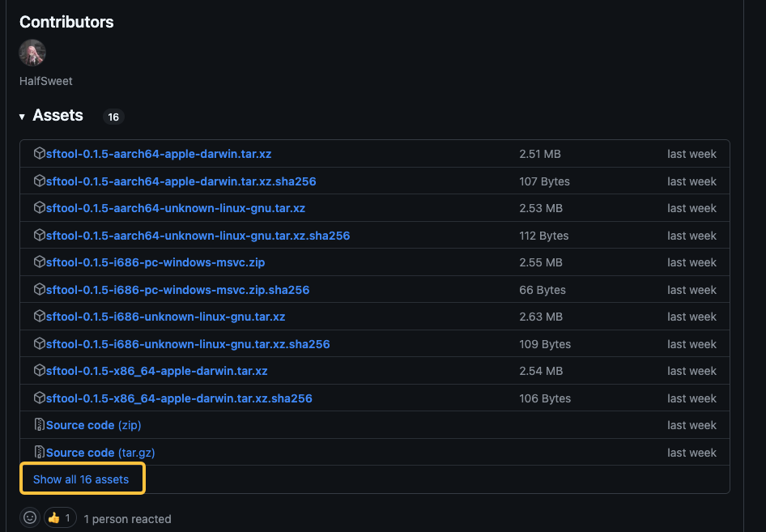Image resolution: width=766 pixels, height=532 pixels.
Task: Collapse the Assets section triangle
Action: (22, 117)
